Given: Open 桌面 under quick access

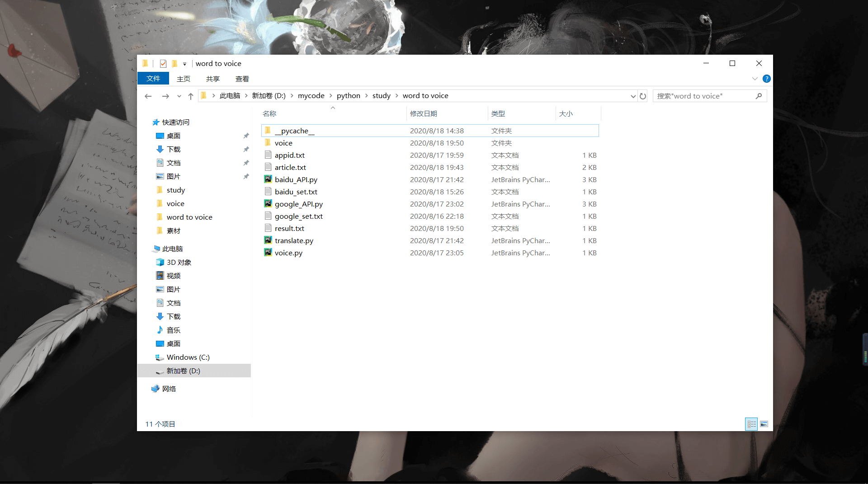Looking at the screenshot, I should pos(173,136).
